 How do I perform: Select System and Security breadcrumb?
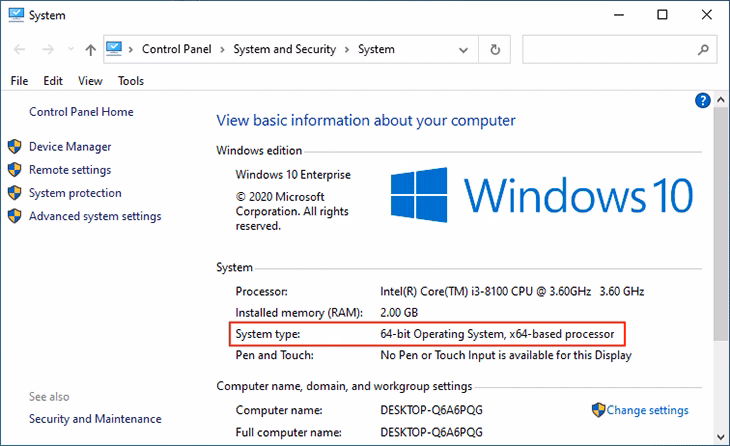tap(284, 49)
